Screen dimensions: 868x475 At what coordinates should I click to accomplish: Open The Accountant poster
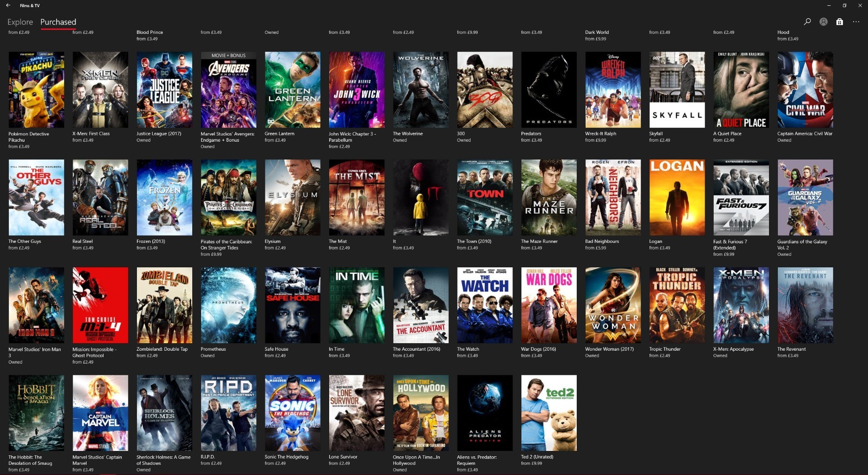pyautogui.click(x=421, y=305)
